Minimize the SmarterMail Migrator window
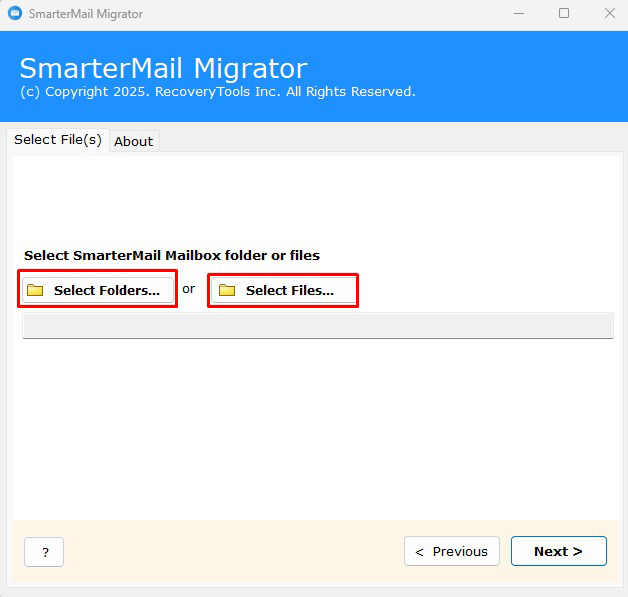This screenshot has width=628, height=597. click(519, 14)
